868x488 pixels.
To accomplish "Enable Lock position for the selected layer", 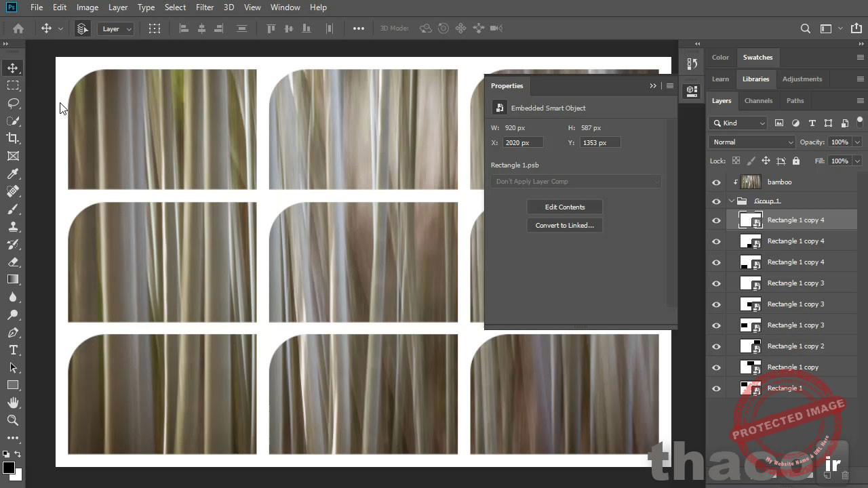I will tap(766, 161).
